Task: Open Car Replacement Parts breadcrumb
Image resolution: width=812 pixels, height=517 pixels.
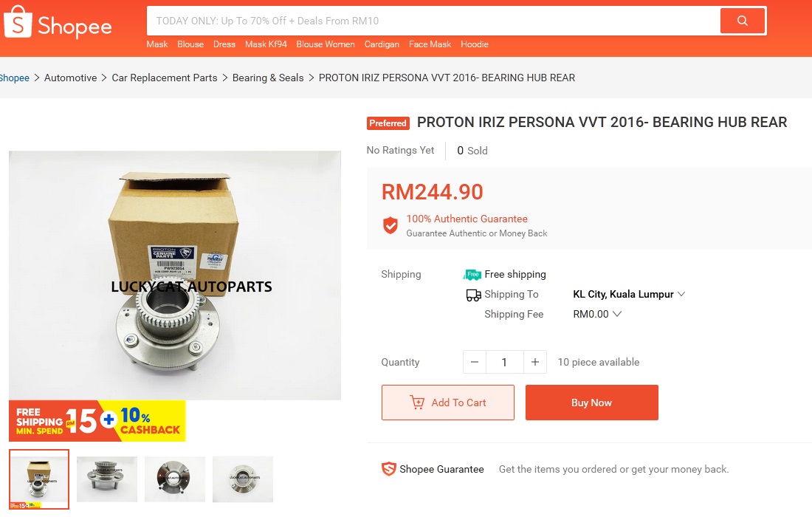Action: (165, 78)
